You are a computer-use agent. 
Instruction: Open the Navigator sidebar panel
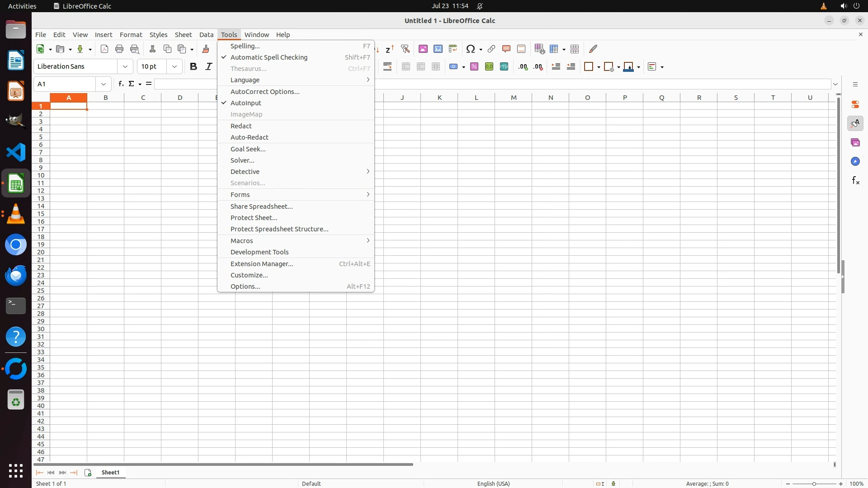(x=855, y=162)
